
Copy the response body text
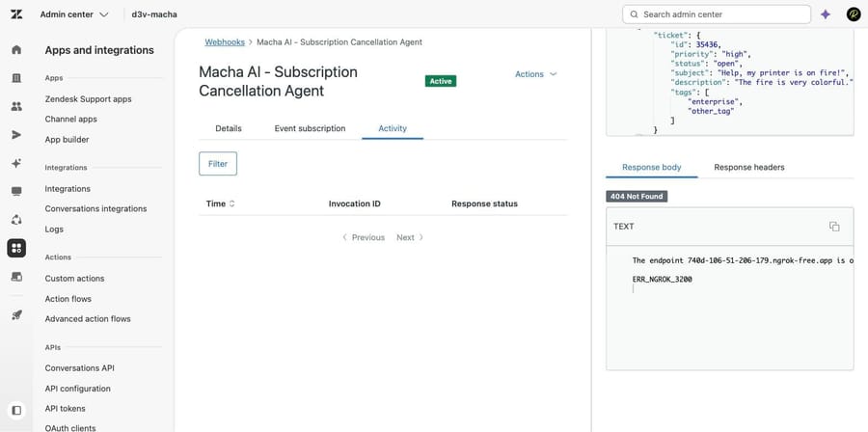pos(834,227)
